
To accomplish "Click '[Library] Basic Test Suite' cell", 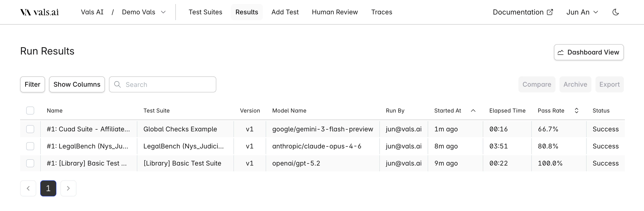I will pos(182,163).
